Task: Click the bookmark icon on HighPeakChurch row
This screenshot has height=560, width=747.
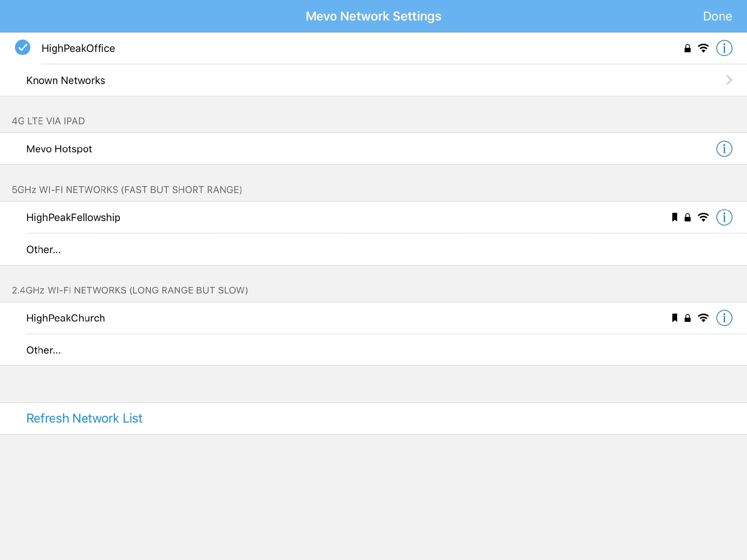Action: tap(675, 318)
